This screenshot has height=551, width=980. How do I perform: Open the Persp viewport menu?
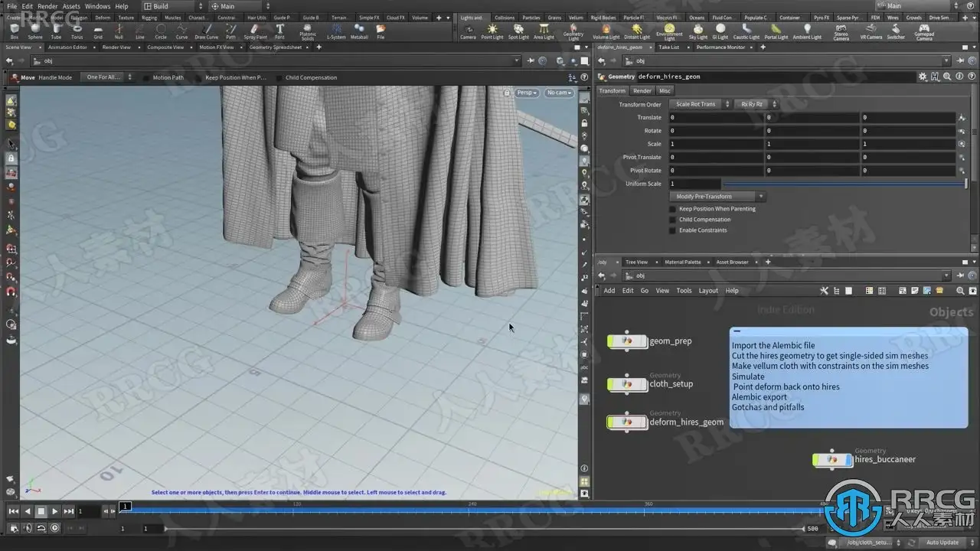click(526, 93)
